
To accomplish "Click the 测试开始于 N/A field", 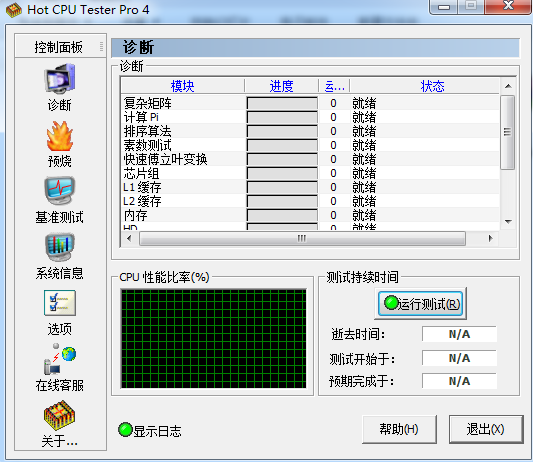I will point(459,358).
